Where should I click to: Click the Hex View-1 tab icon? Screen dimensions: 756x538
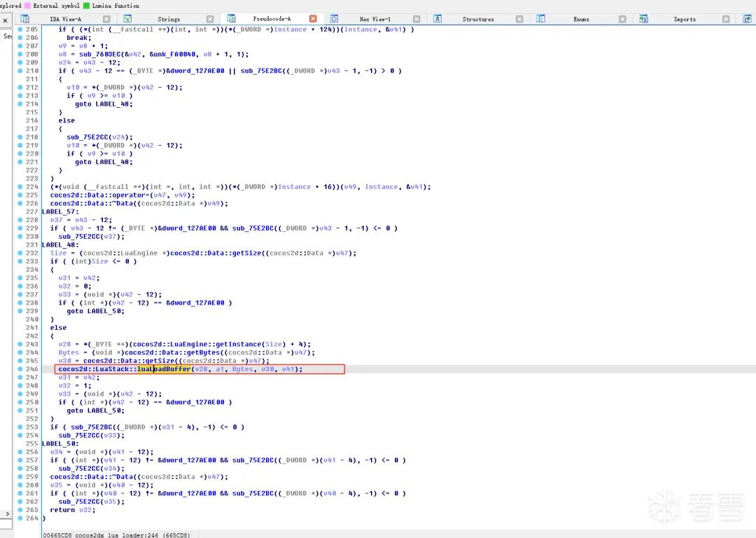coord(334,18)
